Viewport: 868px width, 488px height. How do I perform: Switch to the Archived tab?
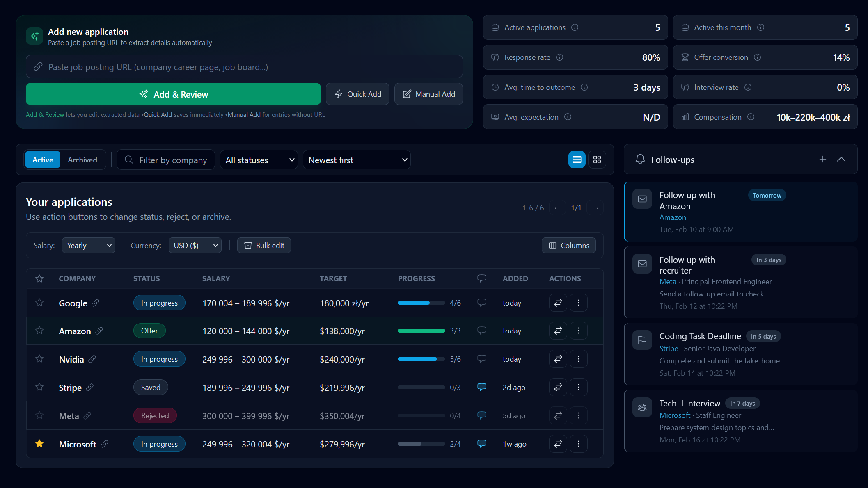[82, 160]
